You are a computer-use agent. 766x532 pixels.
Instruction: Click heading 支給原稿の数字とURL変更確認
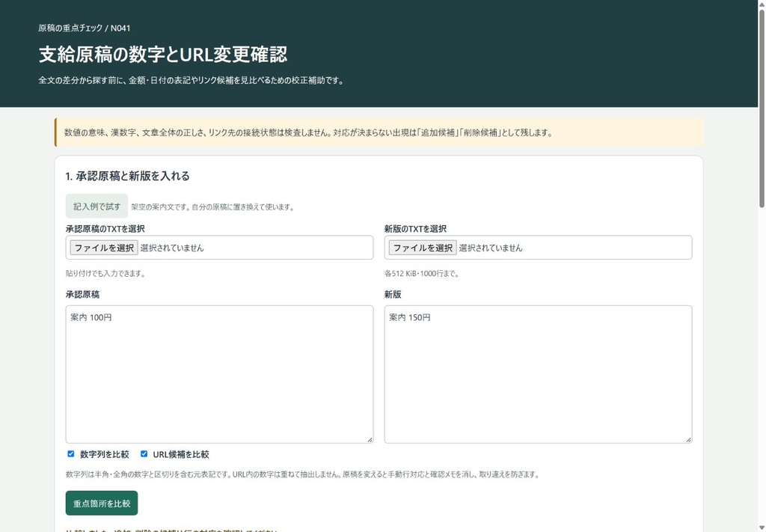pyautogui.click(x=162, y=54)
